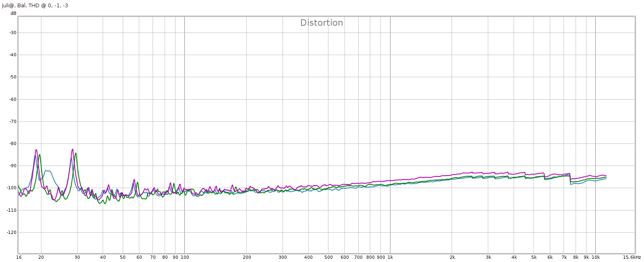Image resolution: width=644 pixels, height=262 pixels.
Task: Click the '100' frequency axis label
Action: [x=185, y=258]
